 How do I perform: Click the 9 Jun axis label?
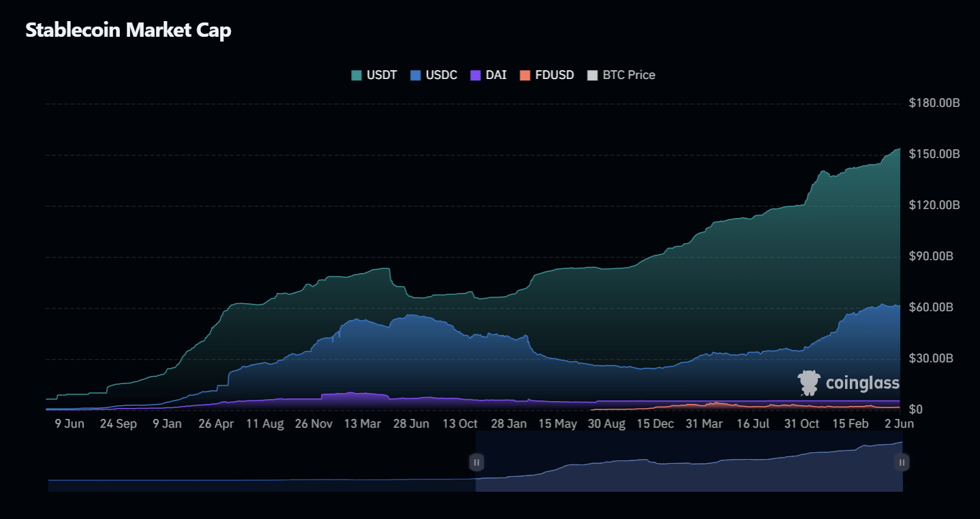71,423
